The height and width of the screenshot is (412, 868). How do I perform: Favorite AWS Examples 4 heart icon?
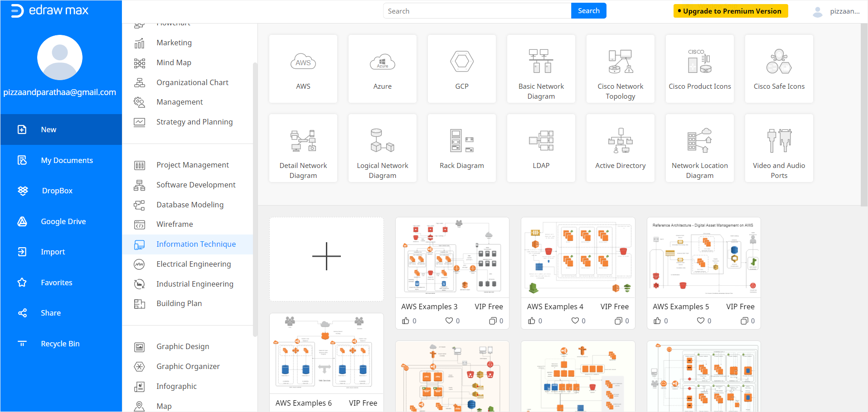575,321
